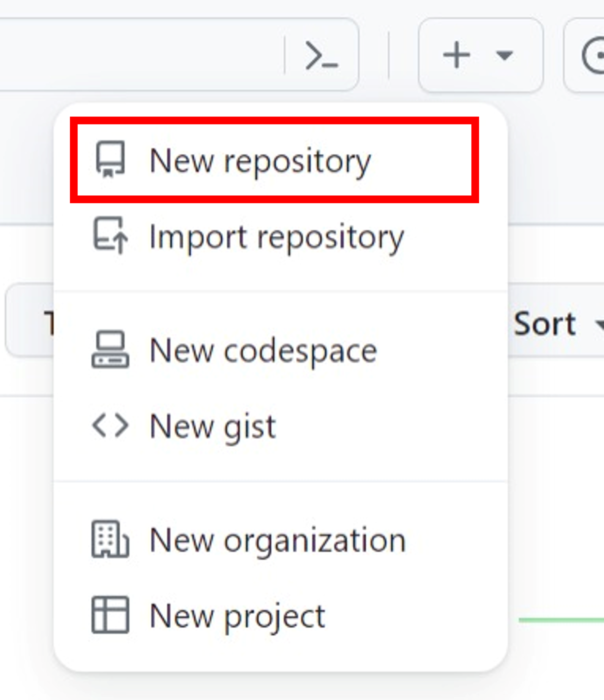This screenshot has width=604, height=700.
Task: Click the project table icon
Action: tap(110, 615)
